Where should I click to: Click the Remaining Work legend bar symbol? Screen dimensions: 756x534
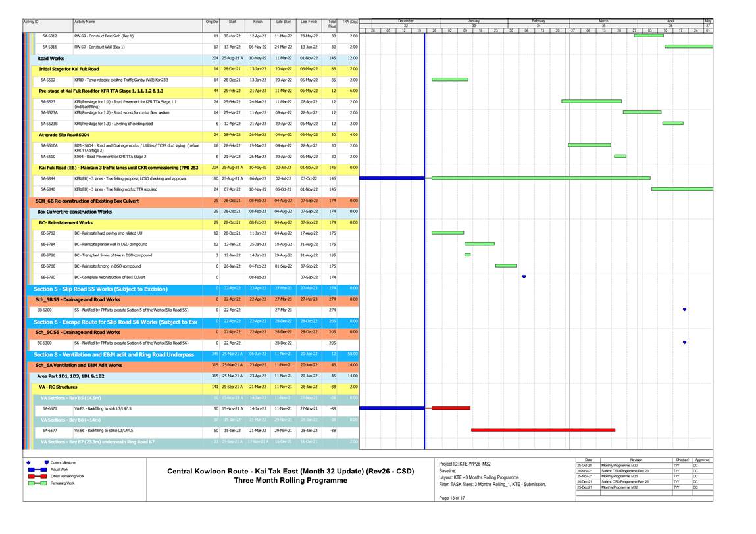click(38, 483)
